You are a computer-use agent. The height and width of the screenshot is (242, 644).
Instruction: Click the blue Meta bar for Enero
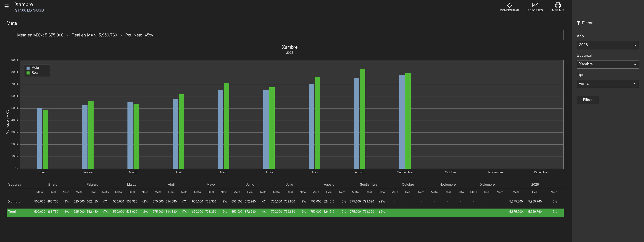pos(40,138)
